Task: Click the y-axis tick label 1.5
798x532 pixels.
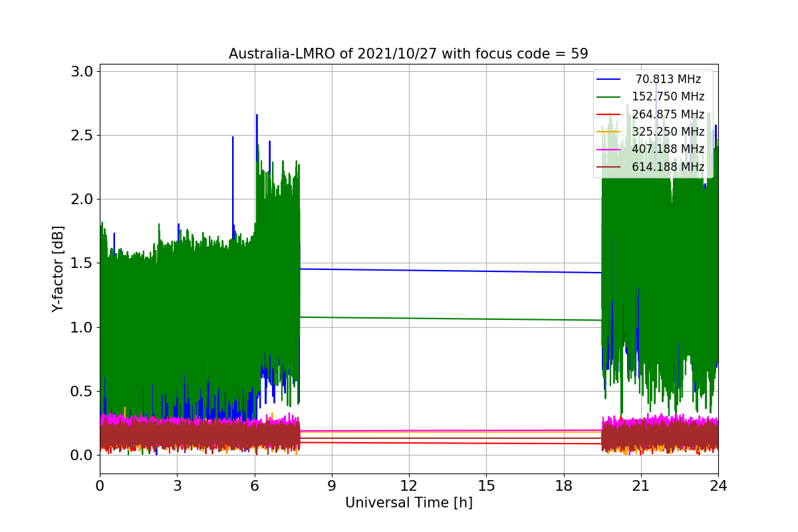Action: coord(82,263)
